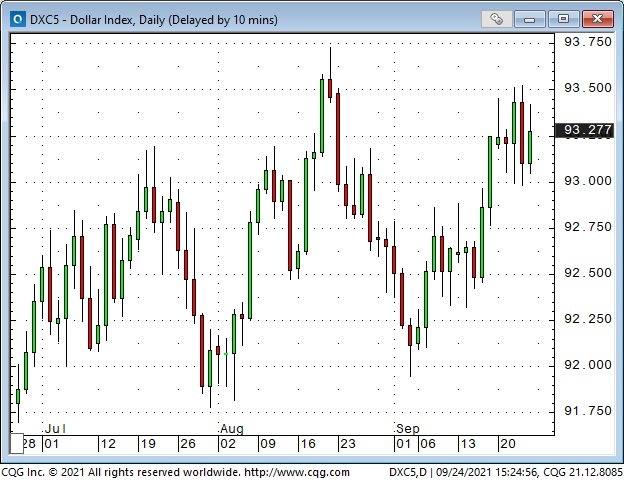Click date label 23 on time axis
Viewport: 624px width, 480px height.
(x=348, y=444)
